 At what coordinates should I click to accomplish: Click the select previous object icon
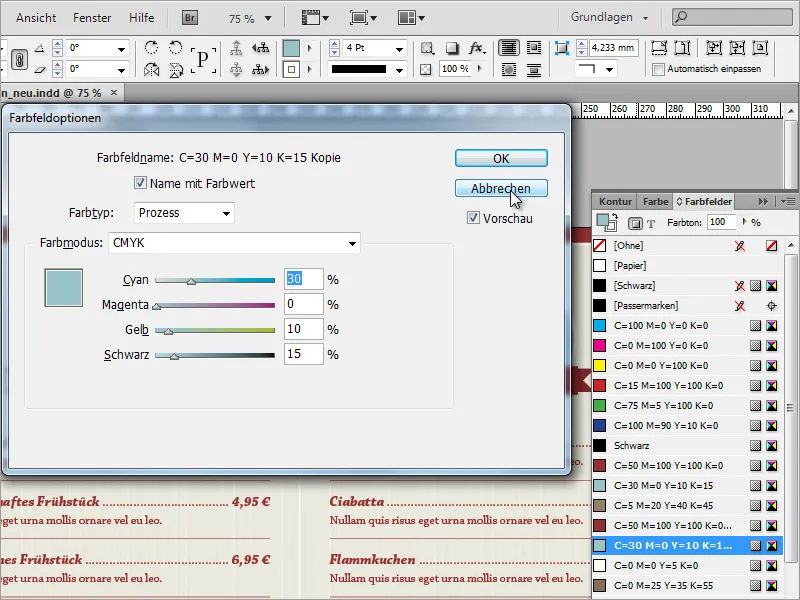tap(261, 48)
